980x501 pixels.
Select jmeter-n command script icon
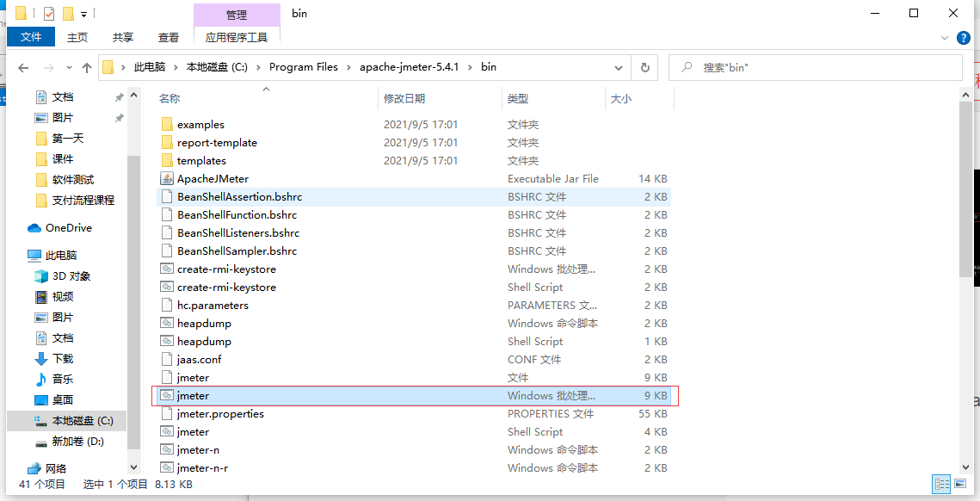pos(166,449)
